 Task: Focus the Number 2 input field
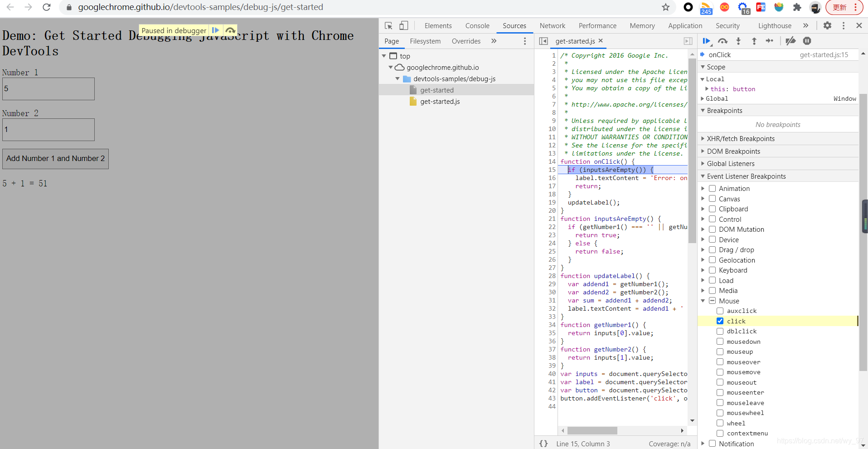(48, 130)
